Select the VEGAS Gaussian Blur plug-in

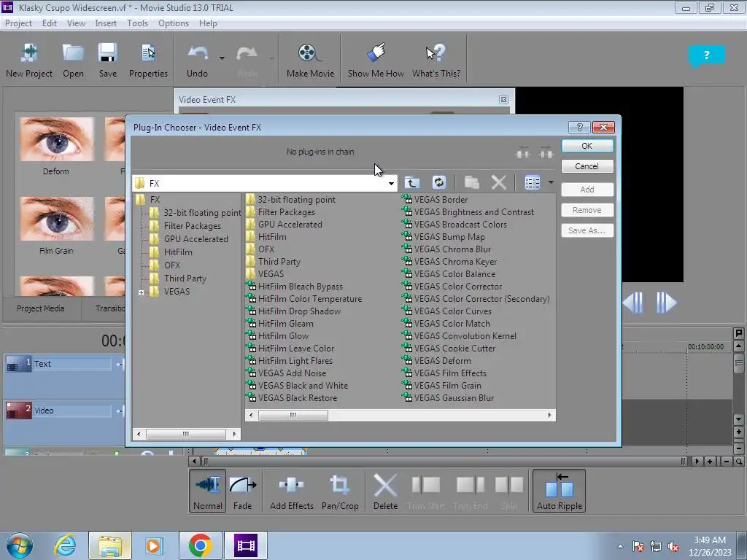[x=449, y=398]
